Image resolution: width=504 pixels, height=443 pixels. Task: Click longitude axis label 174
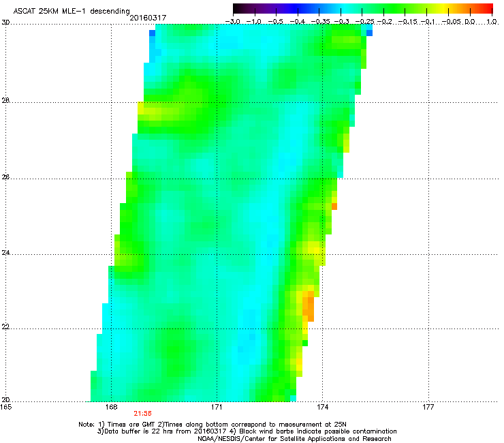[x=322, y=408]
